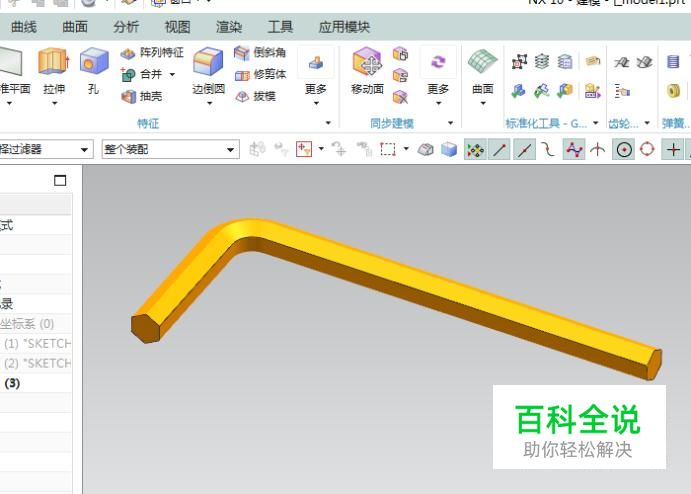Screen dimensions: 691x494
Task: Click the 基准平面 datum plane icon
Action: coord(11,62)
